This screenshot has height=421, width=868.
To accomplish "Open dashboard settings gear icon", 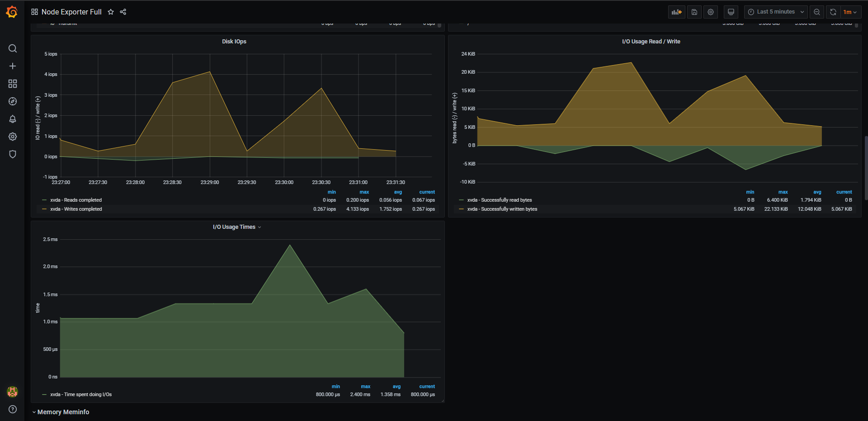I will click(x=710, y=12).
